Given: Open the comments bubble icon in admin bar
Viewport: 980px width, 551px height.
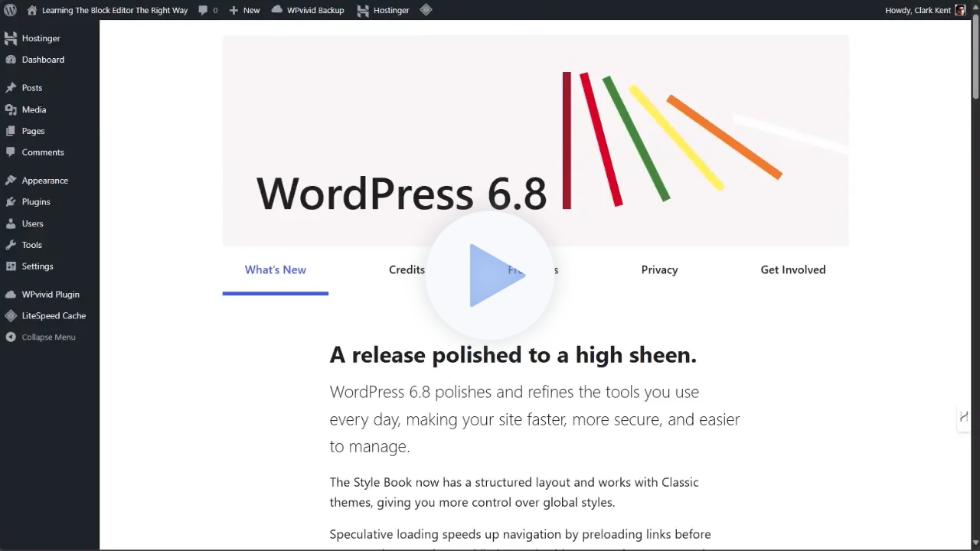Looking at the screenshot, I should click(203, 10).
